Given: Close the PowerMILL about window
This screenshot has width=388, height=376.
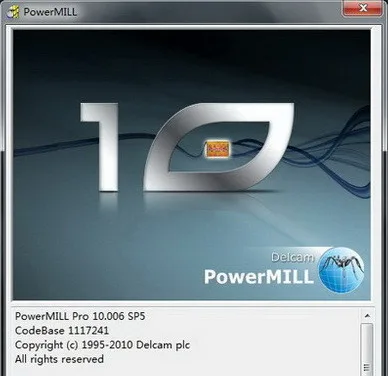Looking at the screenshot, I should coord(363,8).
